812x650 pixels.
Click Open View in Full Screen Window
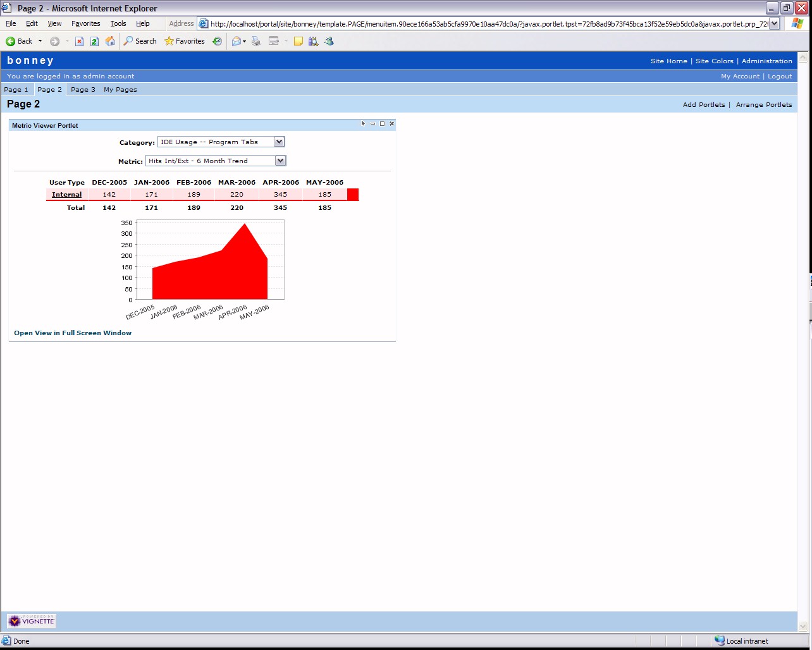73,333
